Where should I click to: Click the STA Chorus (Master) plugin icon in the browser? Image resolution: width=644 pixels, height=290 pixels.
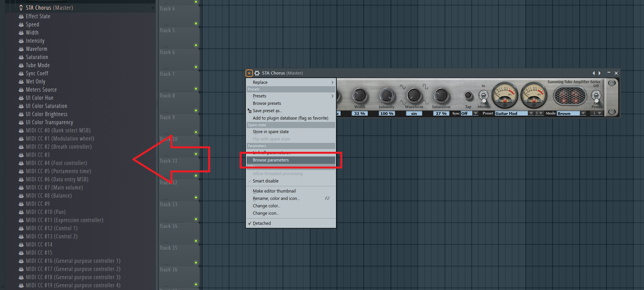click(x=21, y=8)
